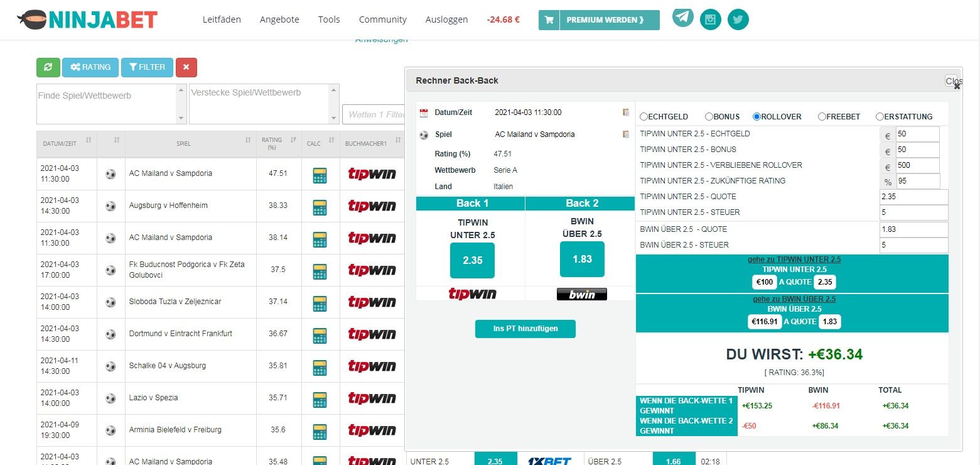Open calculator for Lazio v Spezia row
Viewport: 980px width, 465px height.
320,398
